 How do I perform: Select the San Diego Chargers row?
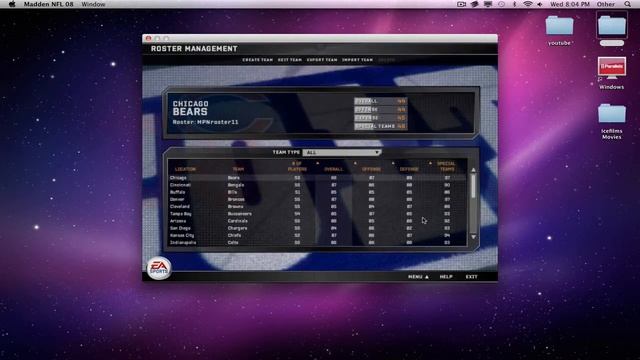317,228
